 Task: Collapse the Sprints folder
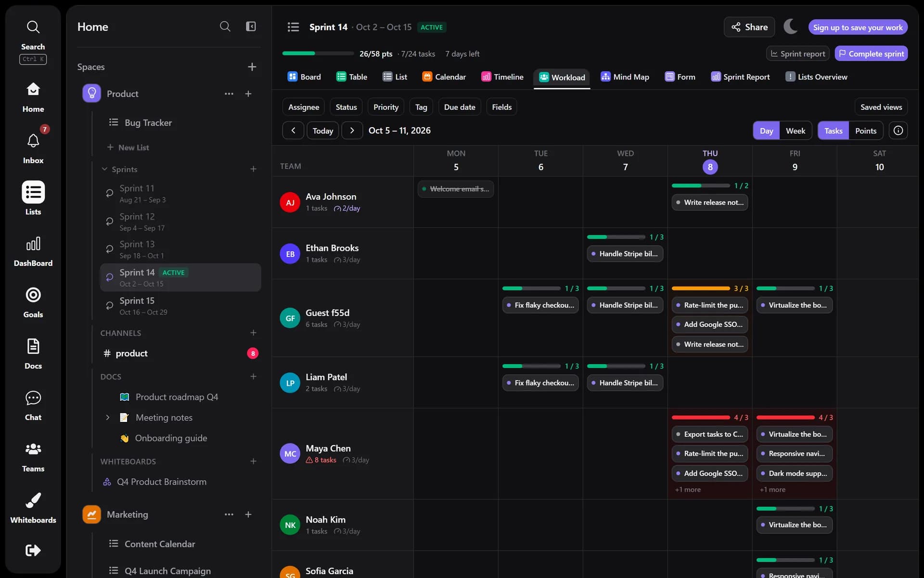click(104, 169)
